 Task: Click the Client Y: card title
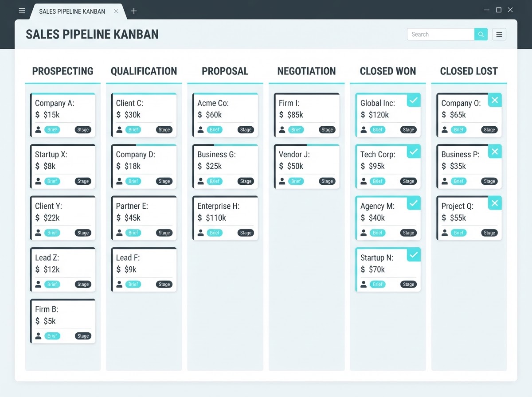(48, 206)
